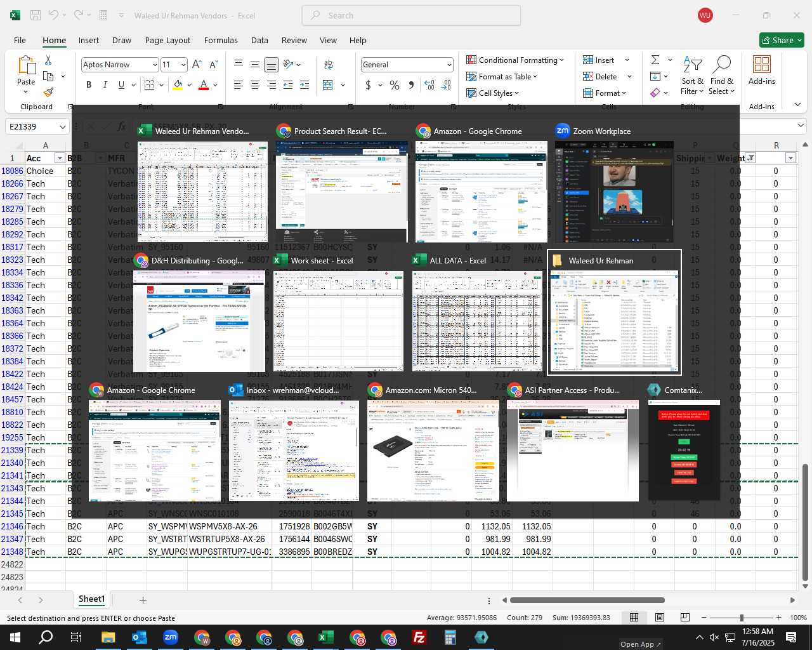
Task: Center align text horizontally
Action: pos(254,85)
